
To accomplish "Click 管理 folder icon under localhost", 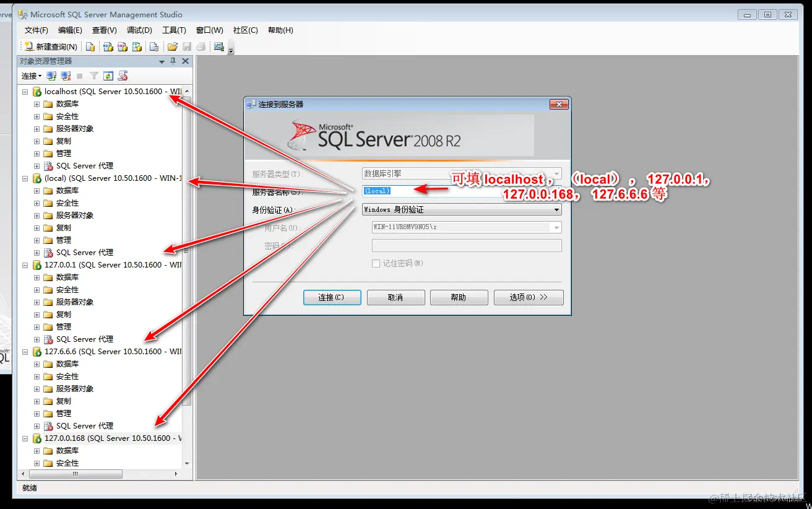I will tap(48, 154).
